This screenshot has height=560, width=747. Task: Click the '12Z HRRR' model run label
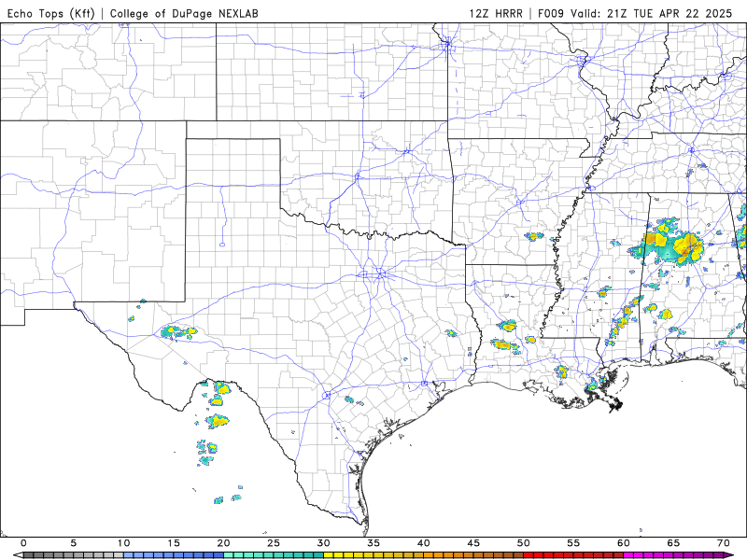[x=496, y=13]
